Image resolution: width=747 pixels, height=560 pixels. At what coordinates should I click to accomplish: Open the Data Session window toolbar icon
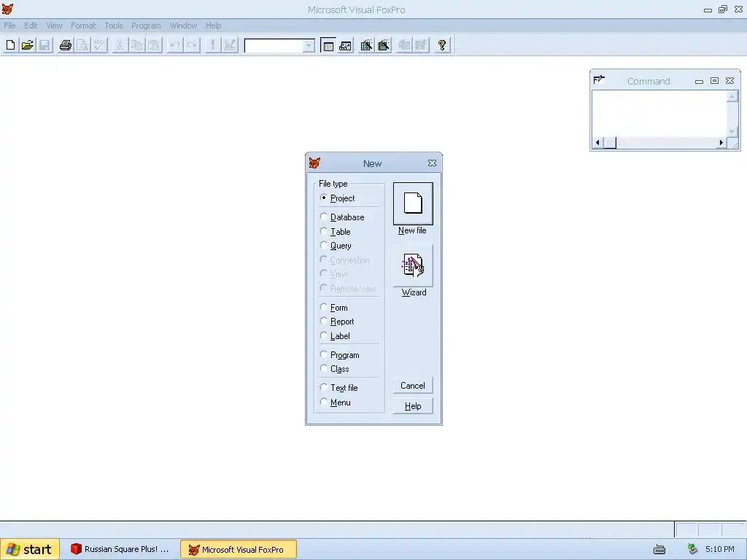tap(345, 45)
